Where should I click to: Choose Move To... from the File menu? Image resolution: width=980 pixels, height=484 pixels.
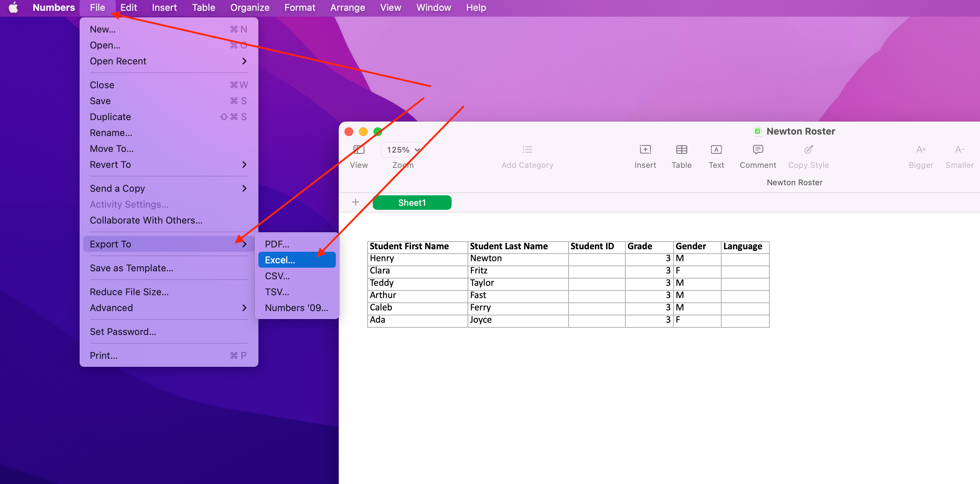coord(169,149)
